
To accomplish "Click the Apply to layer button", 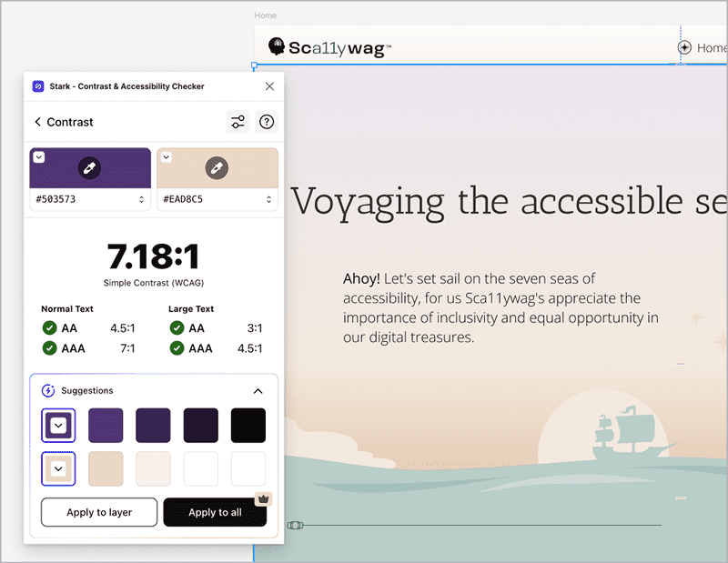I will [x=99, y=512].
